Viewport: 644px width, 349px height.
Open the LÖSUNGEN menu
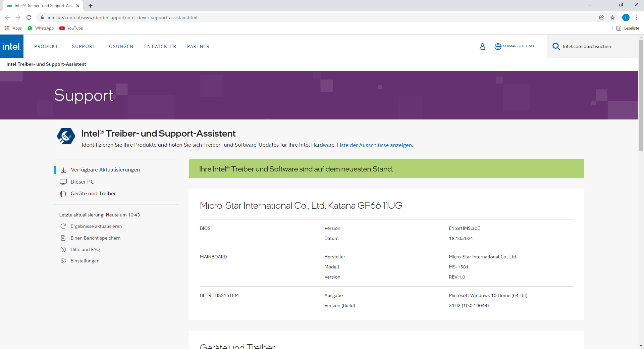pyautogui.click(x=120, y=46)
